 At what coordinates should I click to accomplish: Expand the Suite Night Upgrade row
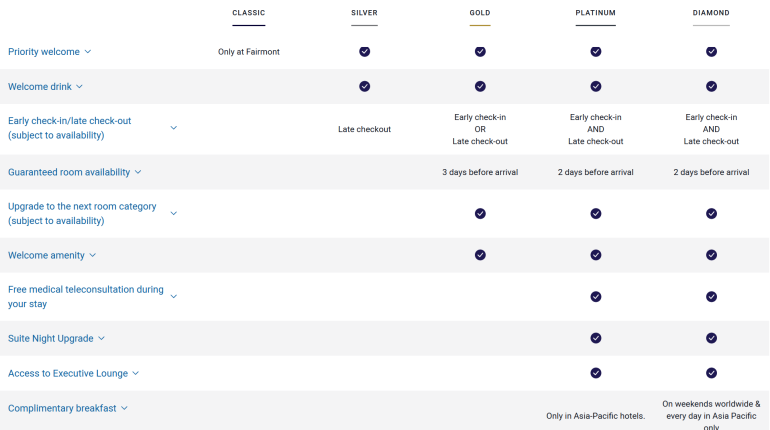(x=102, y=338)
